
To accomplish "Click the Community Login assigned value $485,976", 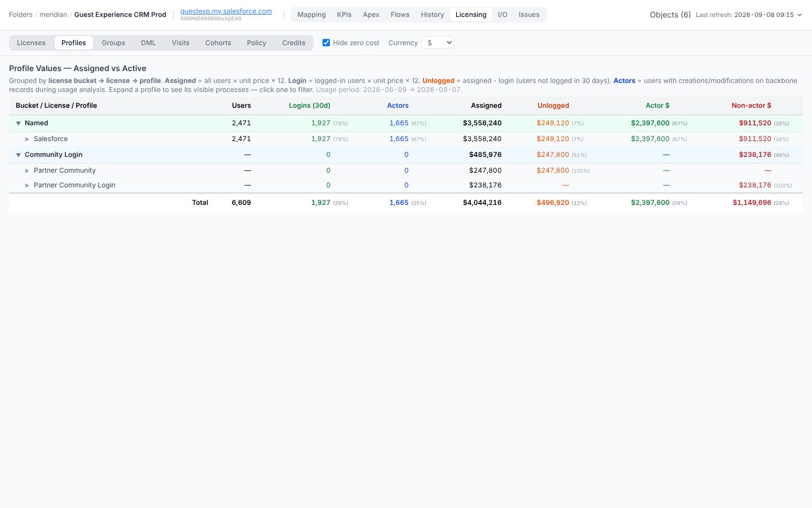I will point(486,155).
